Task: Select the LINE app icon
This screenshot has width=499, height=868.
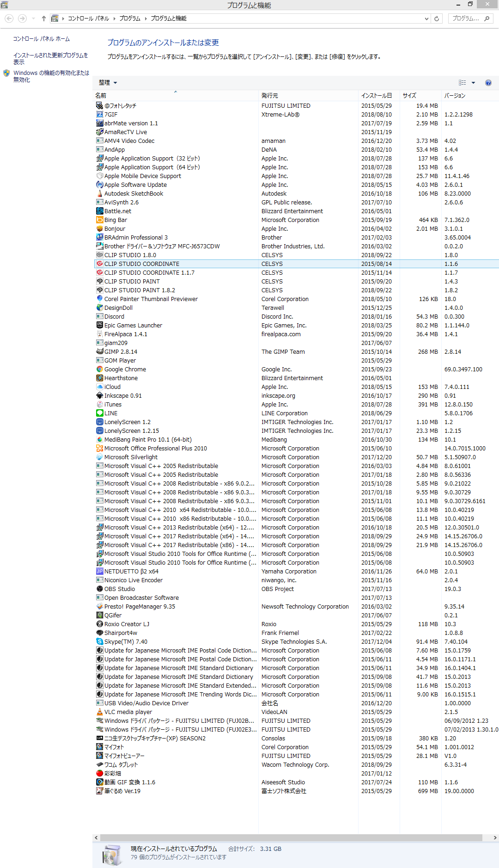Action: 99,413
